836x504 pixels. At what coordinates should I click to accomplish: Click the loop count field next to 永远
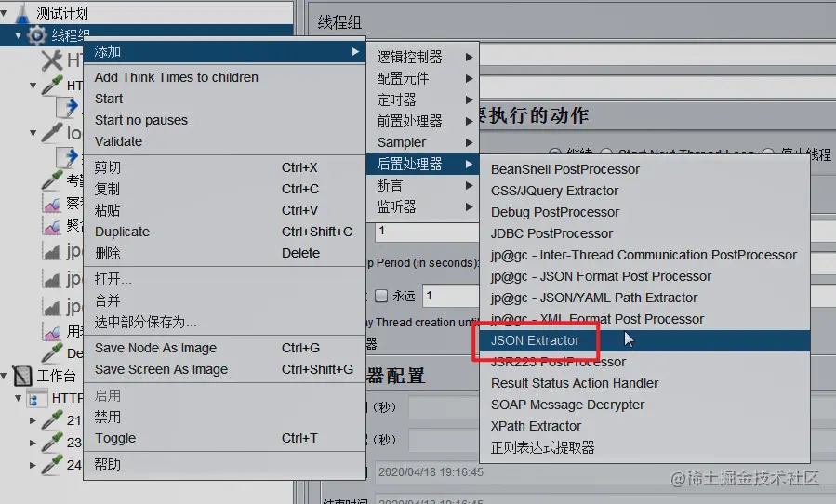click(451, 296)
